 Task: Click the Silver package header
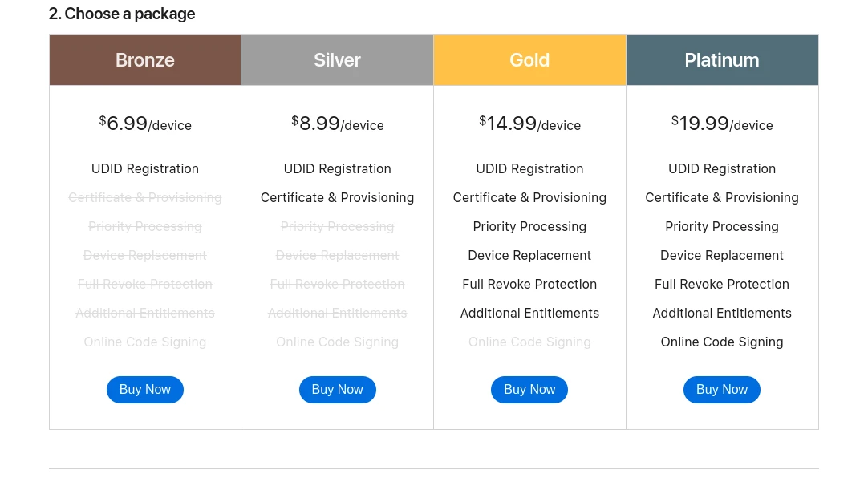338,60
